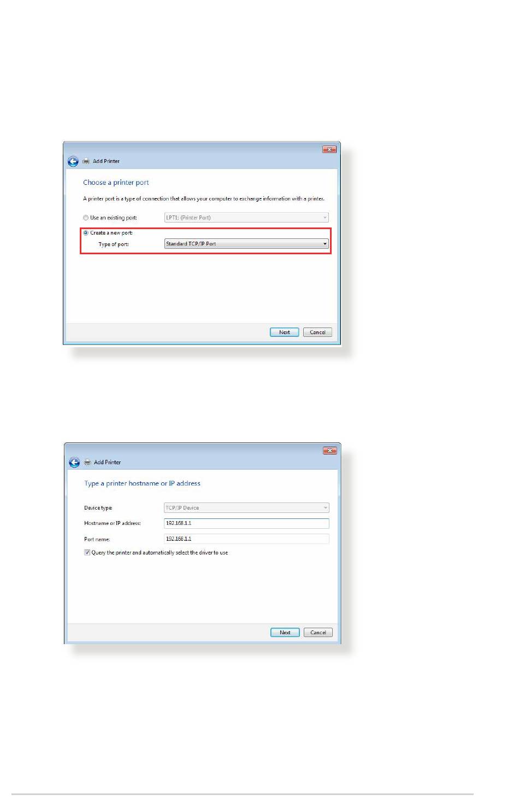Viewport: 519px width, 812px height.
Task: Open the LPT1 (Printer Port) dropdown
Action: pyautogui.click(x=246, y=218)
